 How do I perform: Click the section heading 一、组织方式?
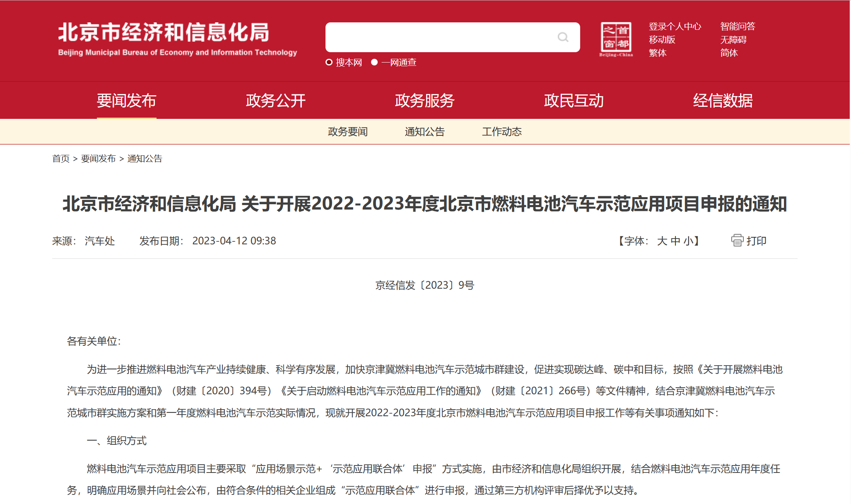tap(117, 441)
